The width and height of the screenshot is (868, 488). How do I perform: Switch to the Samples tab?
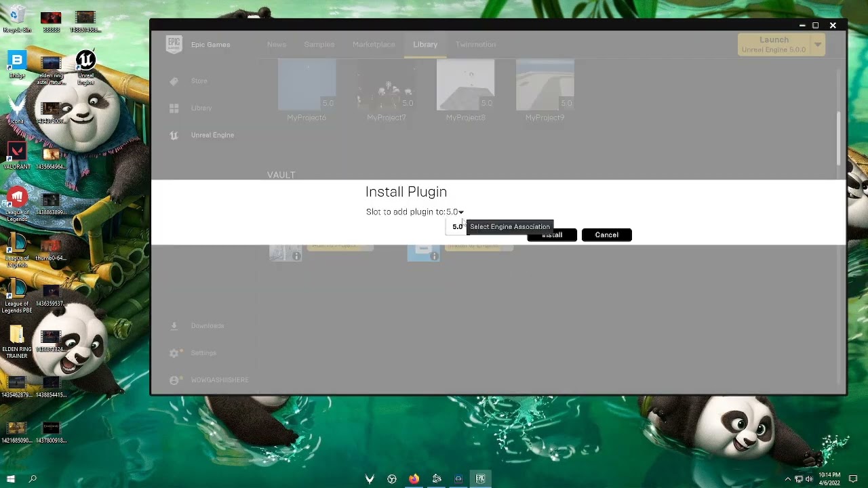click(x=319, y=44)
